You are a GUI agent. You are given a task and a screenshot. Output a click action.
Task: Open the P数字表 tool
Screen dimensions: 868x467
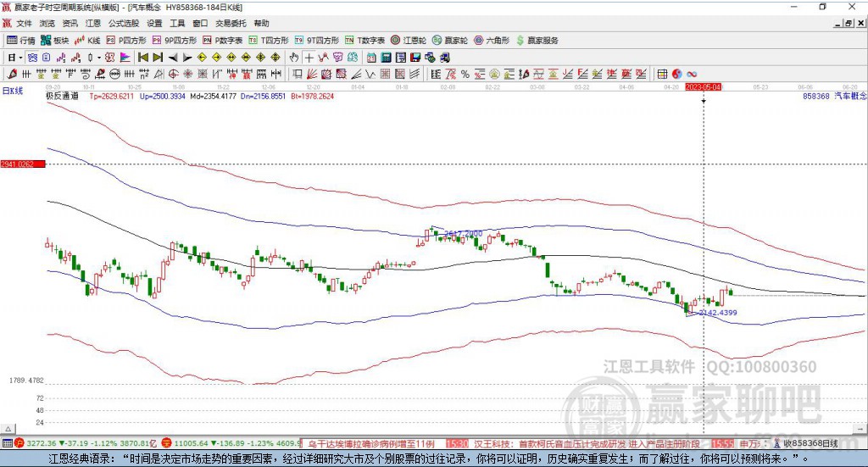223,41
